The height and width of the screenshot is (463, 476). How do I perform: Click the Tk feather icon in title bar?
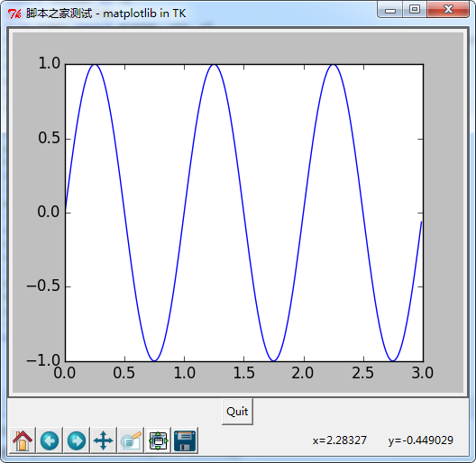[14, 14]
